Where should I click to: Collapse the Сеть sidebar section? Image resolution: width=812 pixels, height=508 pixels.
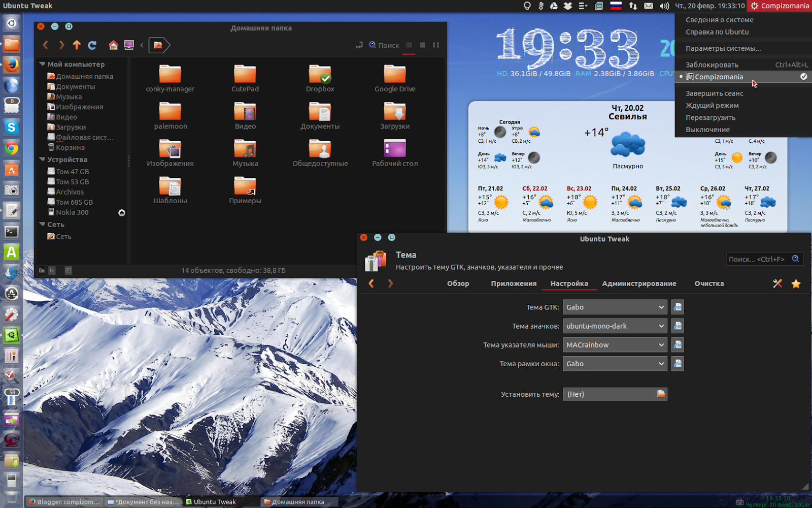(x=42, y=225)
